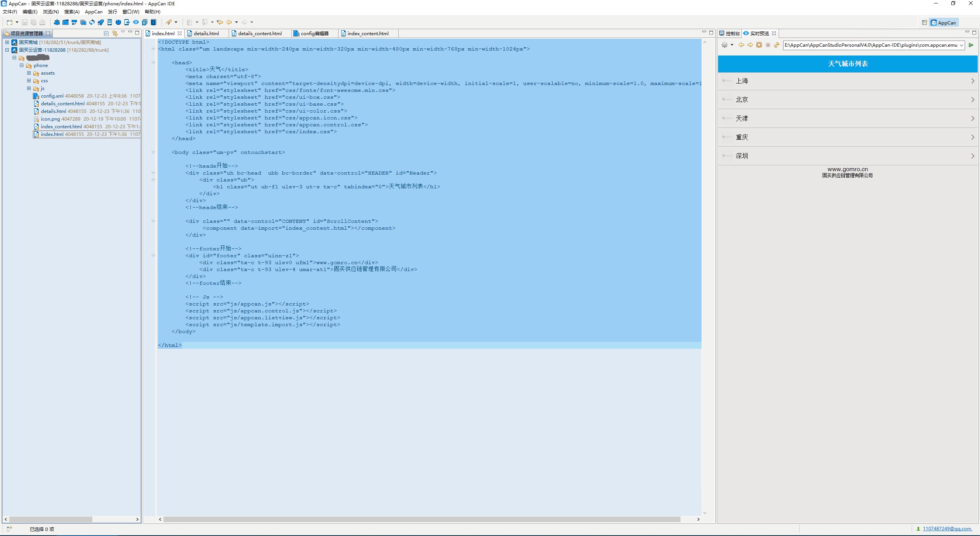Click the editor horizontal scrollbar

pos(421,520)
